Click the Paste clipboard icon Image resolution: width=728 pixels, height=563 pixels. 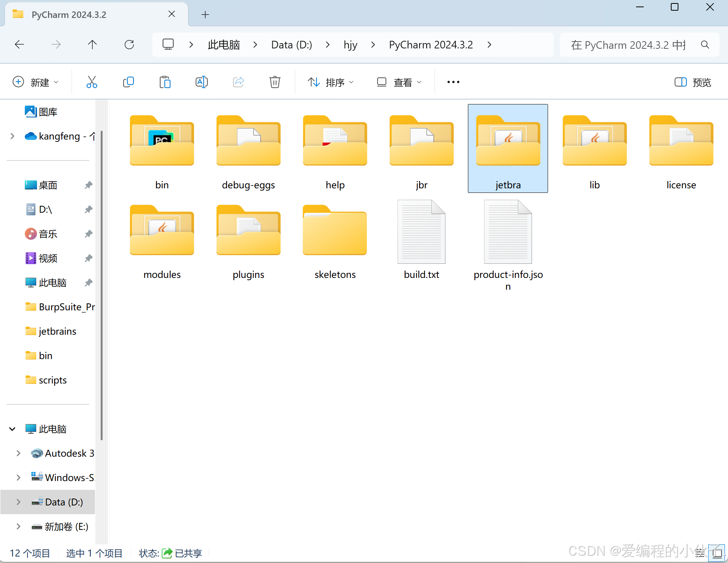[165, 82]
